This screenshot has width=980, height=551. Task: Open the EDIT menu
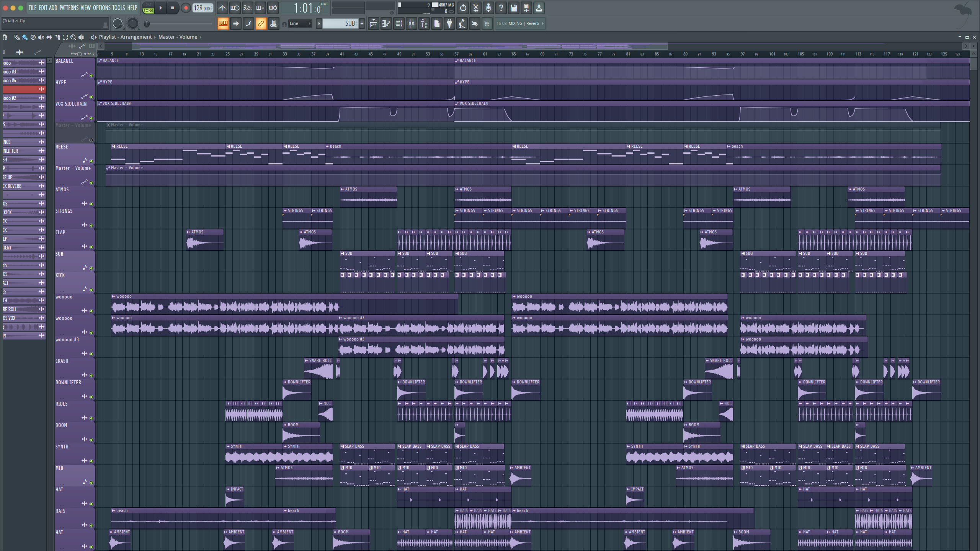tap(43, 8)
